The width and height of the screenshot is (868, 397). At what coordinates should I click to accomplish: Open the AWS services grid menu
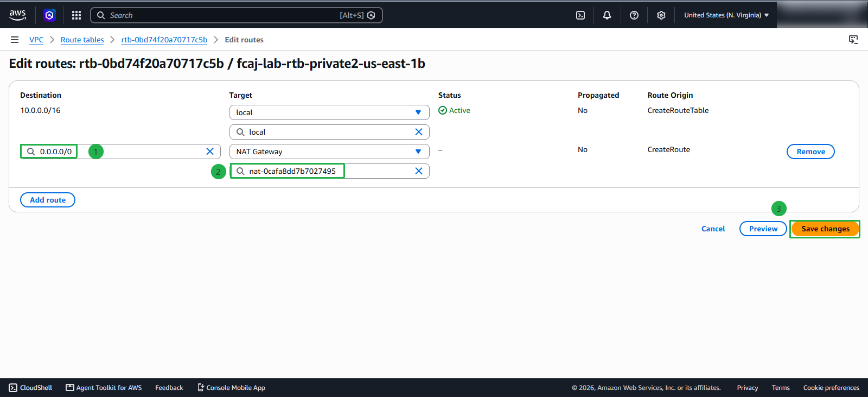[x=76, y=15]
